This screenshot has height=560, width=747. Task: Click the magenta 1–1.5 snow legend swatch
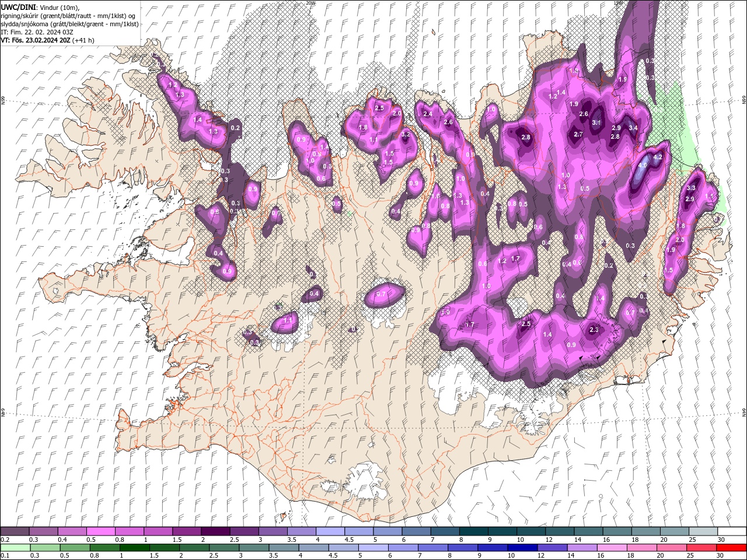(158, 531)
